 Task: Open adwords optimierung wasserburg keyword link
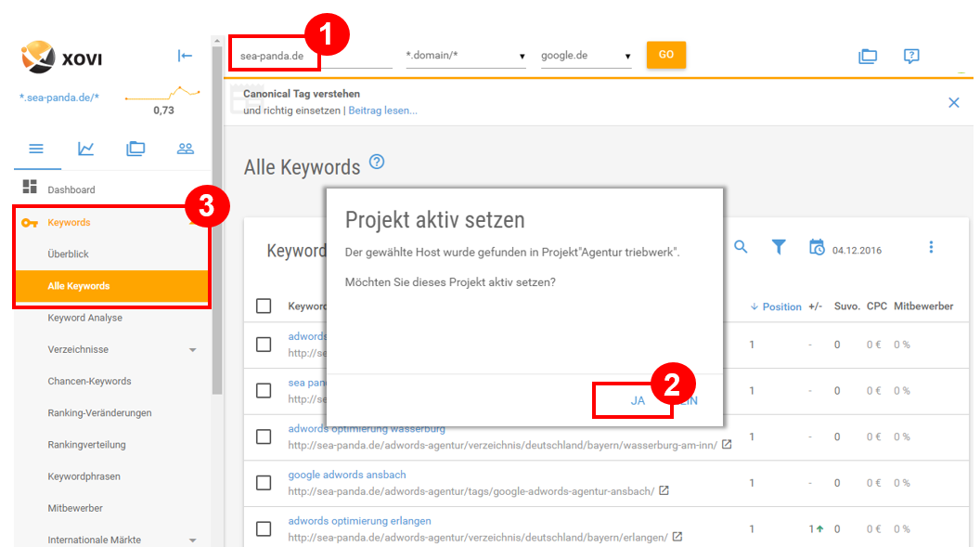point(367,429)
